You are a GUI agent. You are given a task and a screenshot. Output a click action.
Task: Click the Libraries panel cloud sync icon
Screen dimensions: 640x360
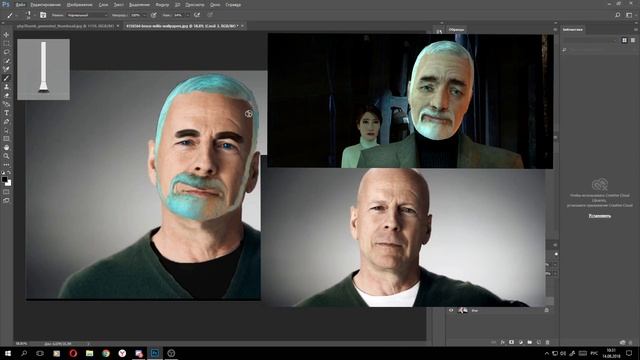click(622, 342)
